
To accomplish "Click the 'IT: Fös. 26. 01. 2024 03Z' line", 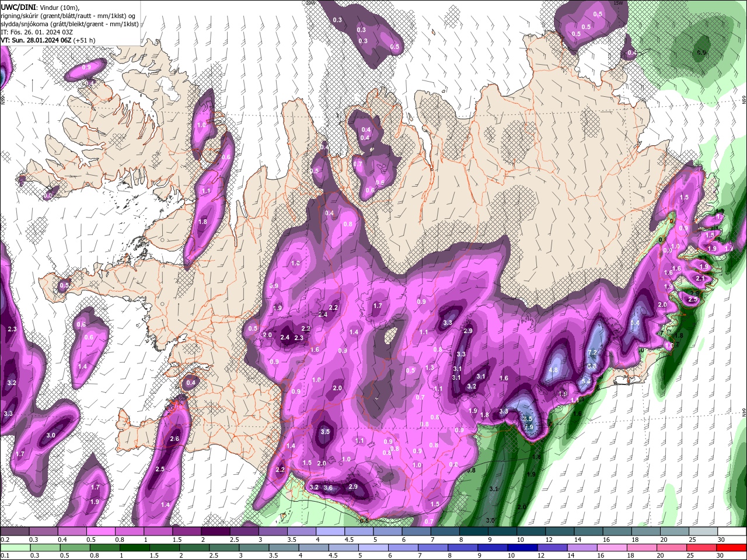I will [x=37, y=32].
